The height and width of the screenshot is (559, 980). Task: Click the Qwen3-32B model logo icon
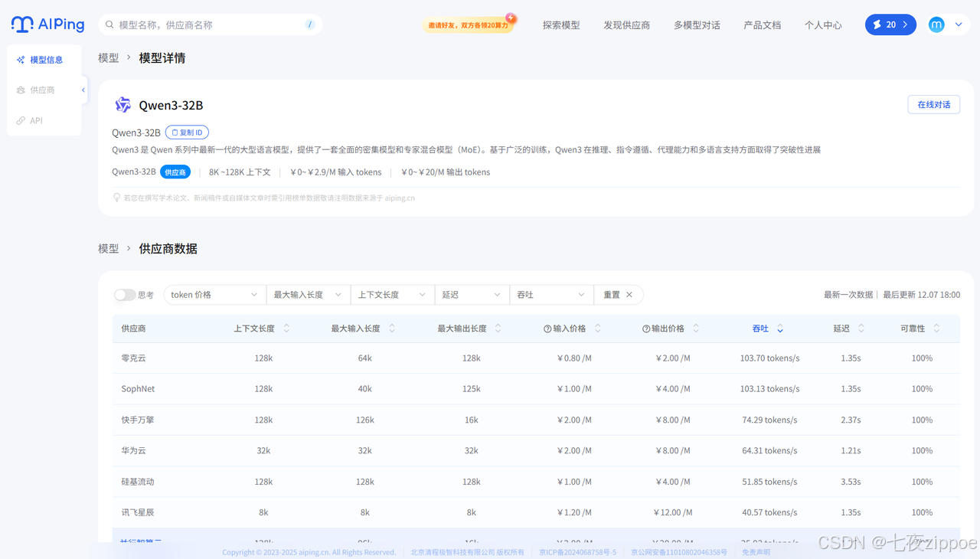click(122, 105)
